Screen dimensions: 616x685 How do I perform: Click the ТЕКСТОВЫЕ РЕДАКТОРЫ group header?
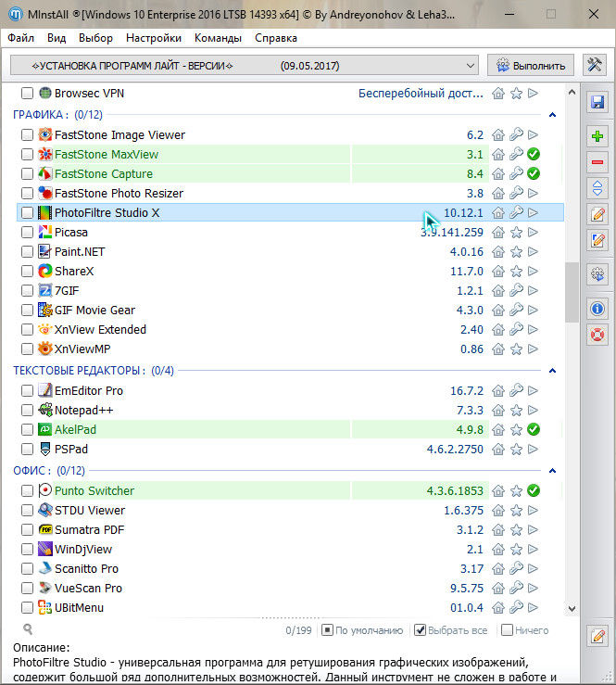[94, 371]
